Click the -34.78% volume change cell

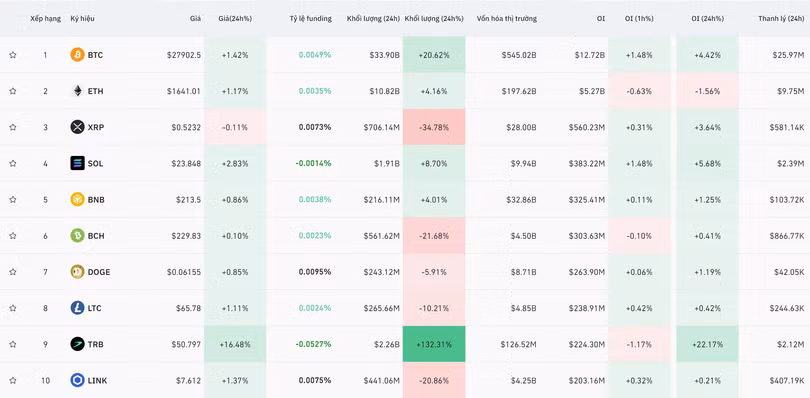[x=434, y=127]
